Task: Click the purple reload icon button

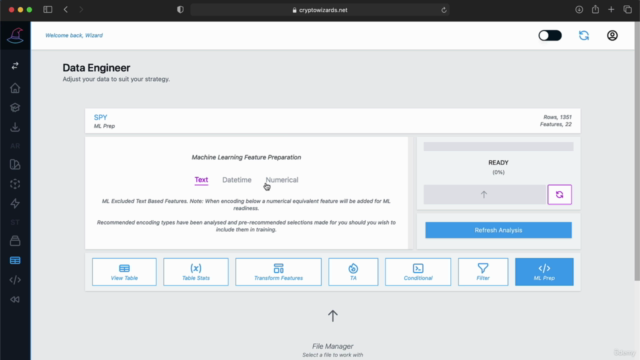Action: point(559,195)
